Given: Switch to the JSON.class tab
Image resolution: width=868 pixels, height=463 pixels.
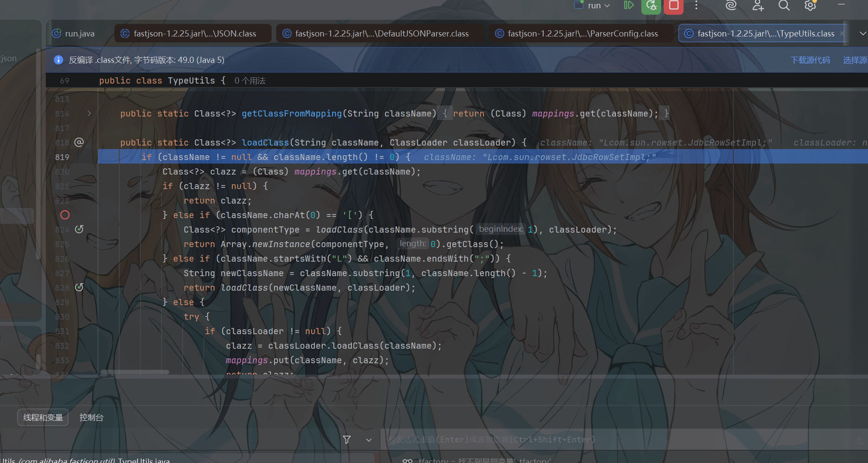Looking at the screenshot, I should 193,33.
